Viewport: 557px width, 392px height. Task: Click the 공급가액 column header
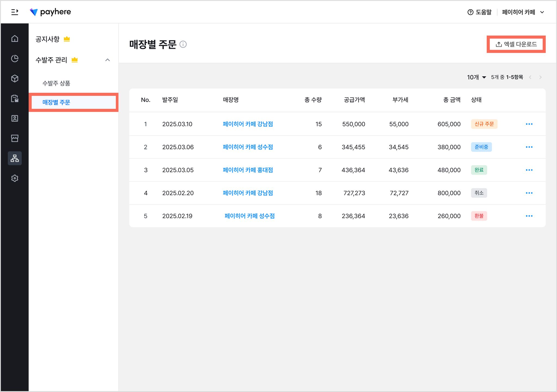(354, 100)
